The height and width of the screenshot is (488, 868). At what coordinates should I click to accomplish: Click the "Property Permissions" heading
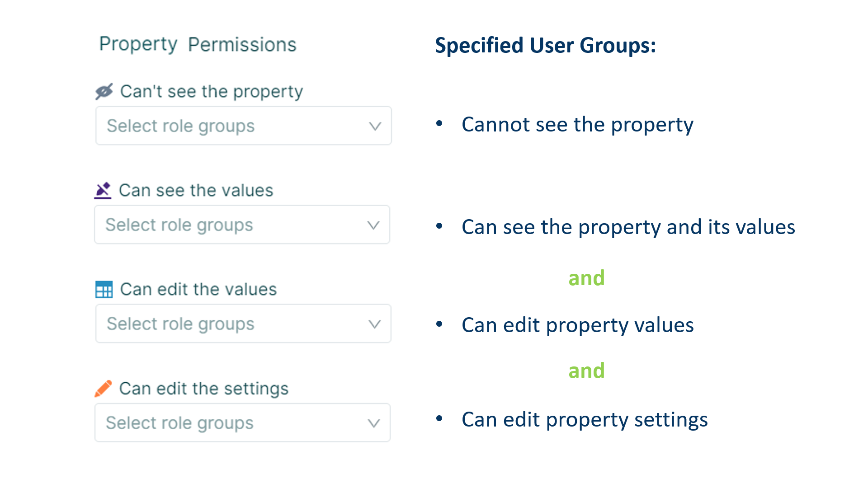tap(198, 44)
